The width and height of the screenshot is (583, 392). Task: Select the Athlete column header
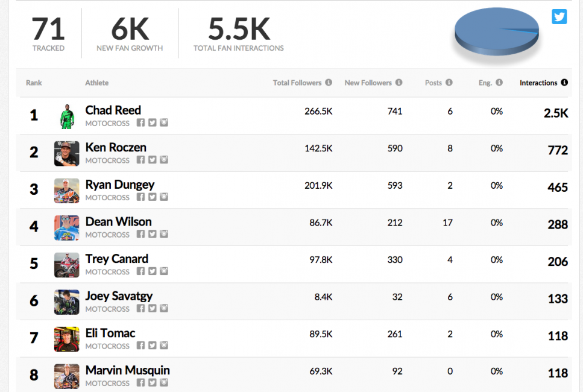97,83
